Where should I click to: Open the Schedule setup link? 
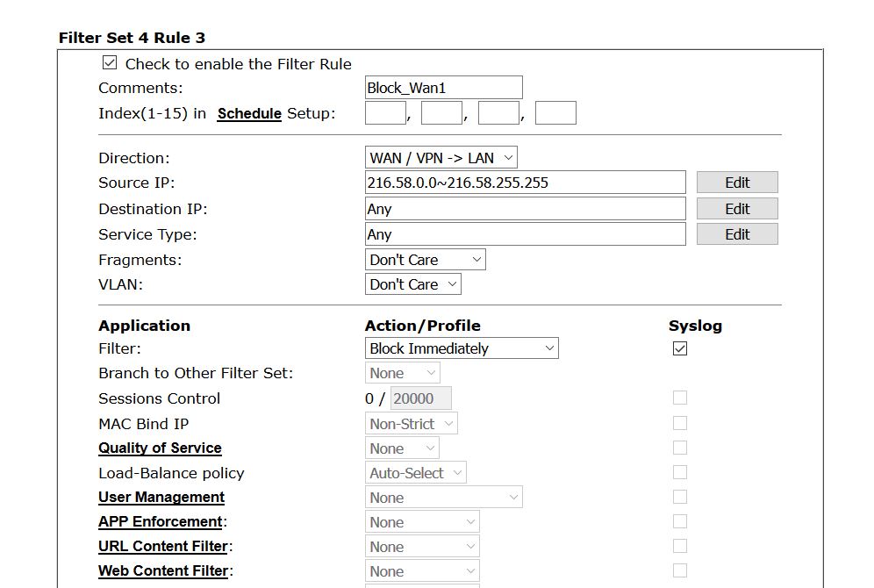click(x=249, y=114)
